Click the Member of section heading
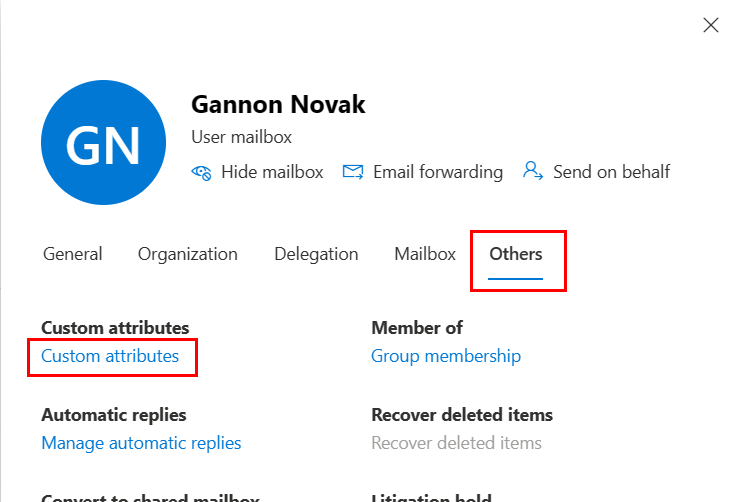Viewport: 731px width, 502px height. coord(417,328)
